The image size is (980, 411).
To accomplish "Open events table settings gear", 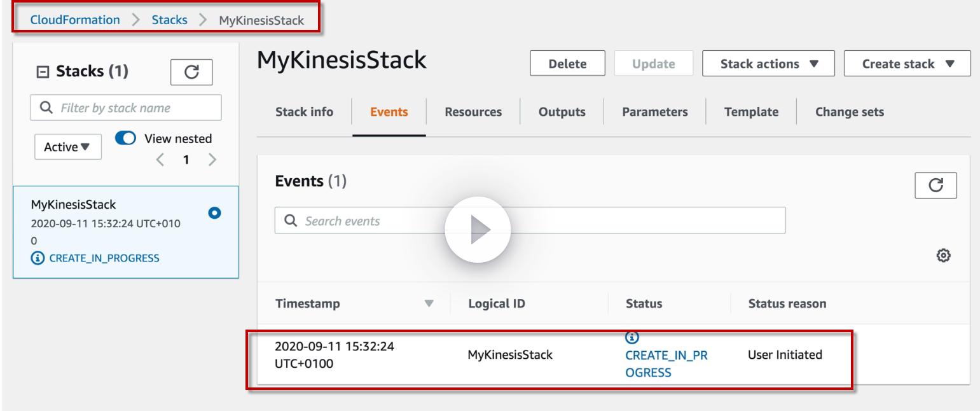I will [943, 256].
